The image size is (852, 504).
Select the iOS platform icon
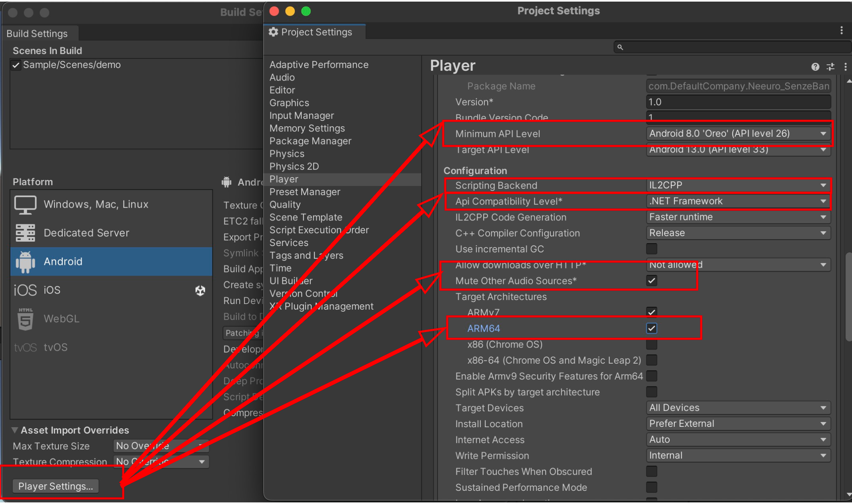25,290
